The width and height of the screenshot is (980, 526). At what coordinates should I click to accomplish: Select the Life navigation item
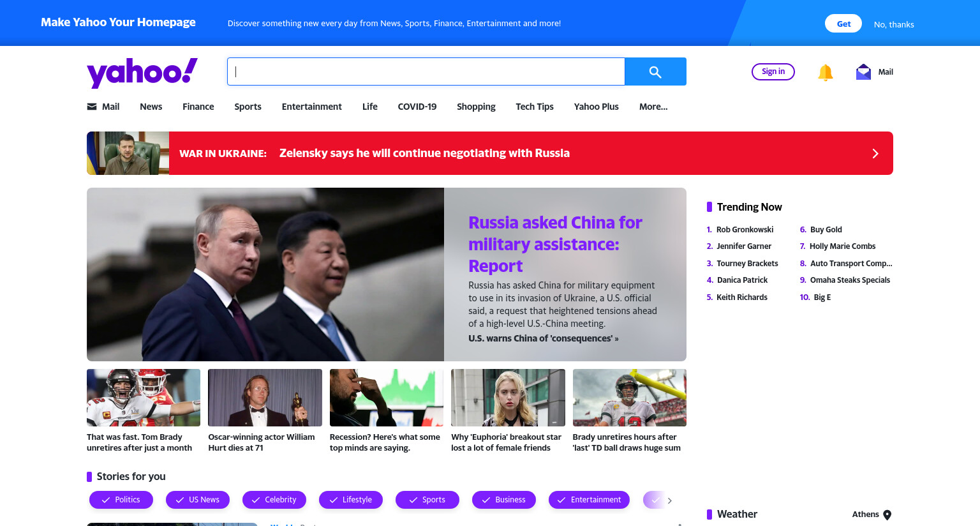click(370, 107)
